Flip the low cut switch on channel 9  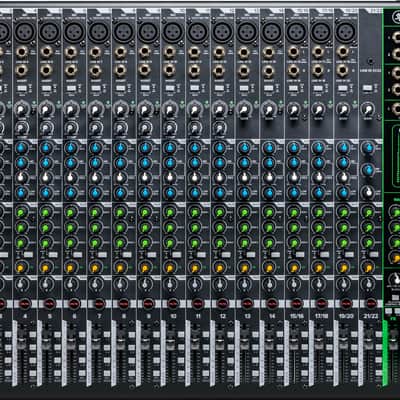145,89
